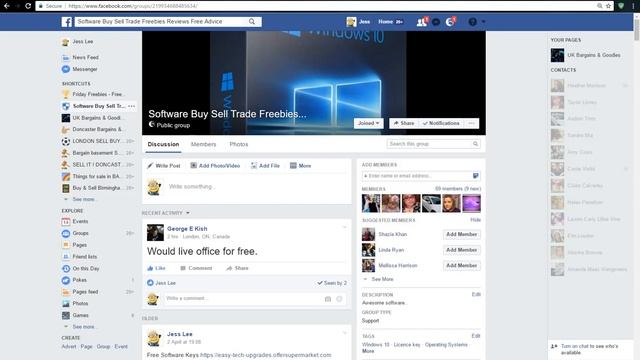The width and height of the screenshot is (640, 360).
Task: Click the invite icon beside add members field
Action: click(476, 176)
